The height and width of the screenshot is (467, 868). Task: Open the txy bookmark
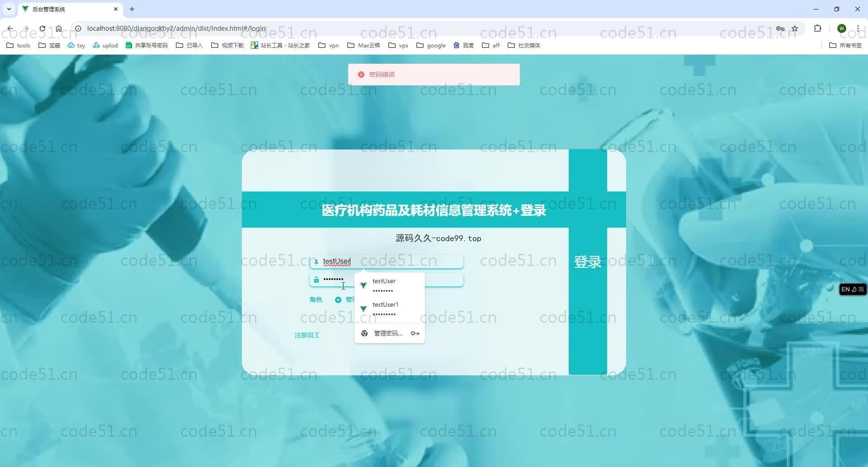point(76,45)
